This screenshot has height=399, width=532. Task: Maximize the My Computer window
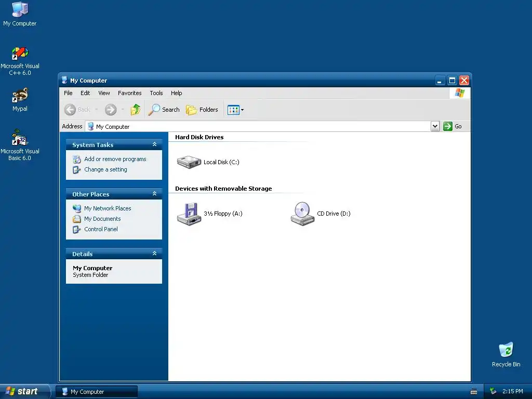[x=452, y=81]
